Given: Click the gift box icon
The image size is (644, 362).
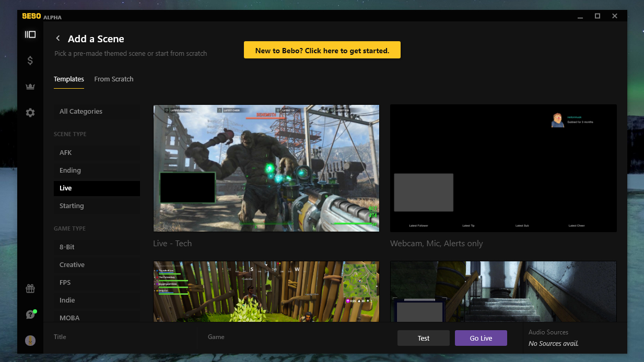Looking at the screenshot, I should [x=30, y=288].
